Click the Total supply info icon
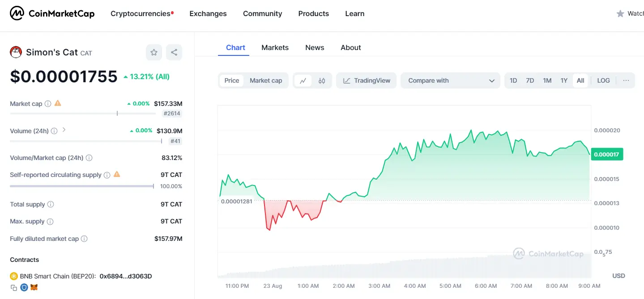644x299 pixels. [51, 204]
